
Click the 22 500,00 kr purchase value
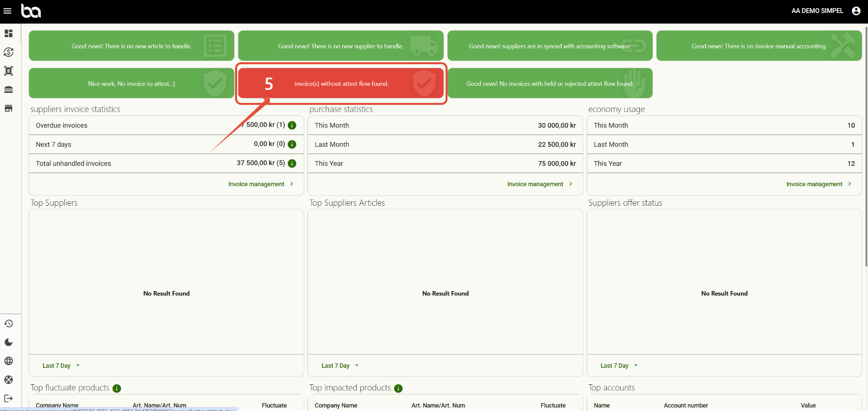coord(557,145)
